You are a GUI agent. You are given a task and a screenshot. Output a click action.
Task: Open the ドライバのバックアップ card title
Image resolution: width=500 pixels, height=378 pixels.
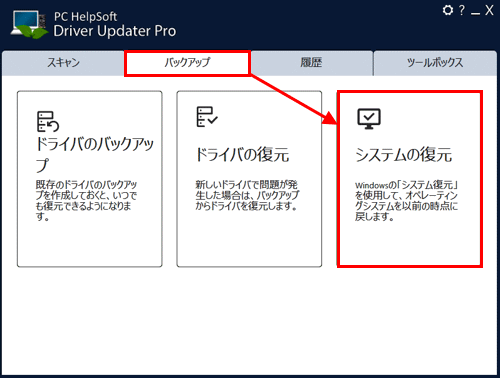95,154
